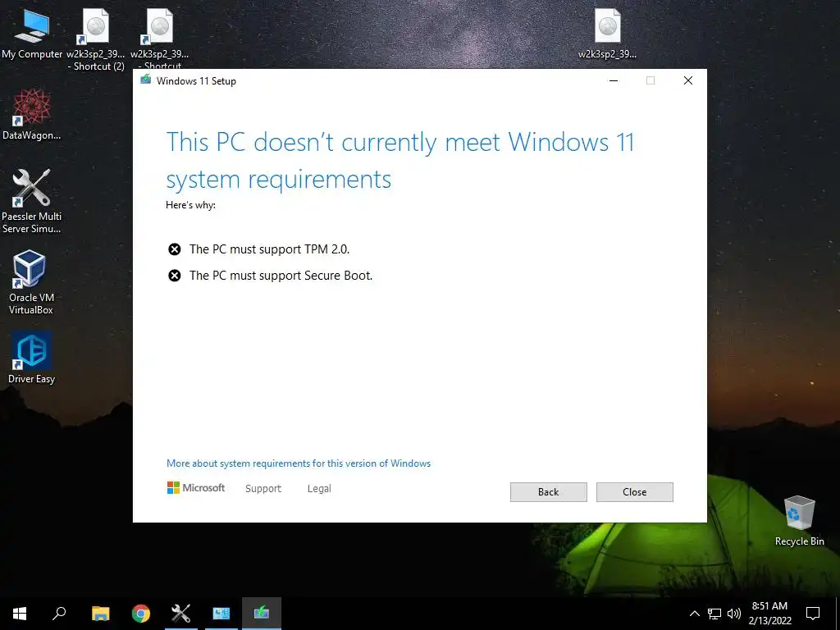The width and height of the screenshot is (840, 630).
Task: Click the Windows 11 Setup title bar icon
Action: 145,80
